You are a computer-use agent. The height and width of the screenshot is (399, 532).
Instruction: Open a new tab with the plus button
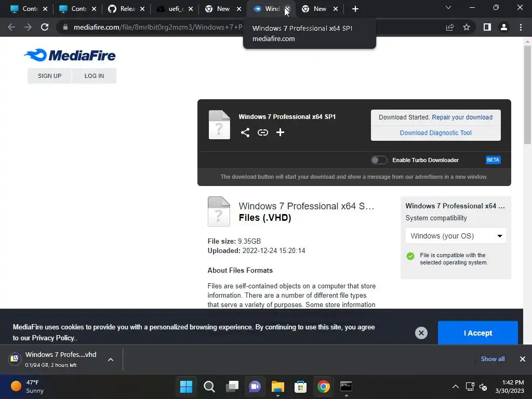pyautogui.click(x=355, y=9)
